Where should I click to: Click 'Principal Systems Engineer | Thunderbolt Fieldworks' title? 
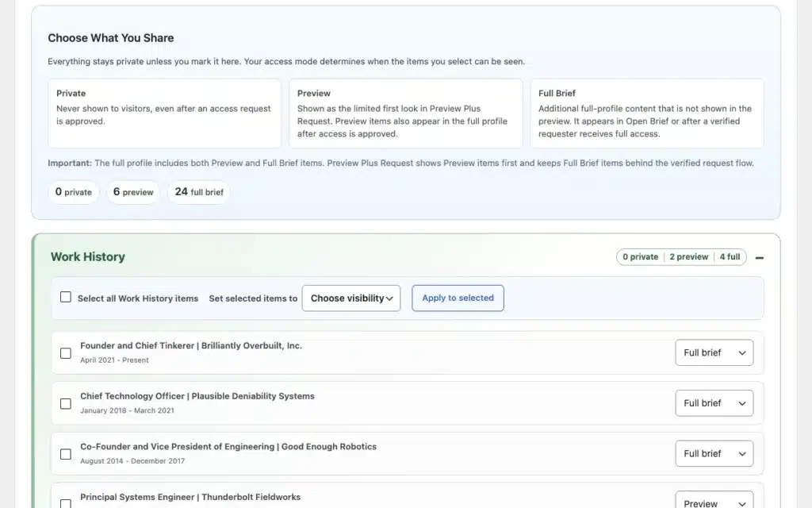click(x=190, y=497)
